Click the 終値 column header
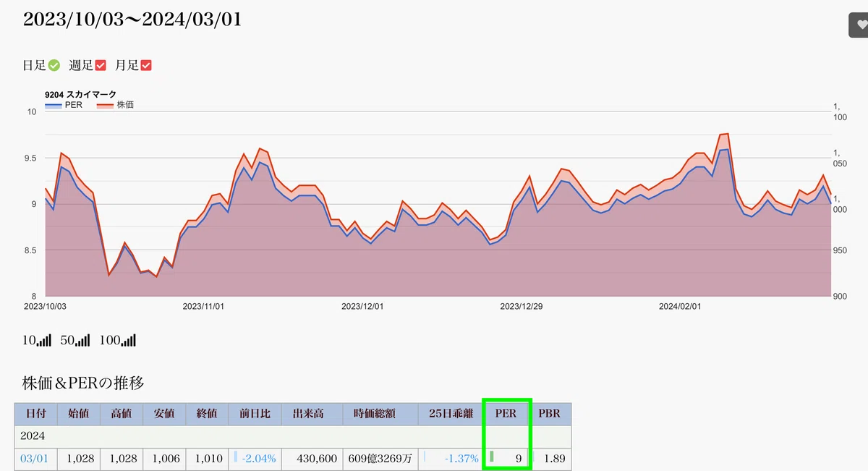 point(207,414)
